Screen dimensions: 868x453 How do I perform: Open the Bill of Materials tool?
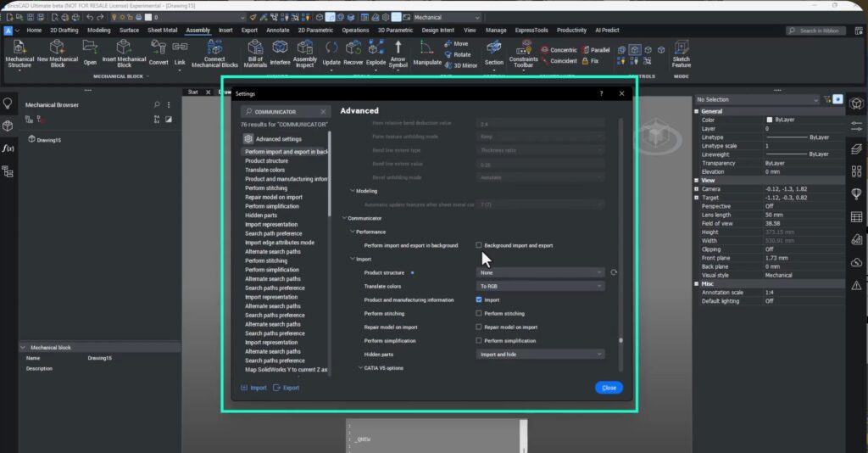(255, 53)
